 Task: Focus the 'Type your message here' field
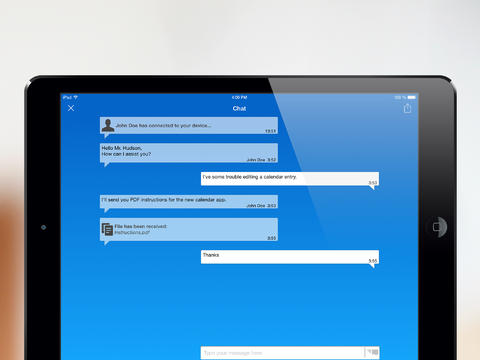[282, 353]
